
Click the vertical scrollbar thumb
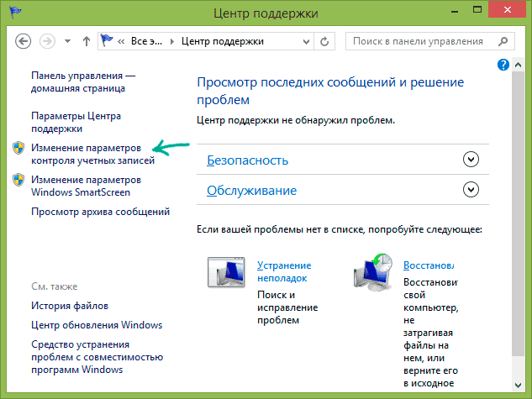[x=518, y=213]
